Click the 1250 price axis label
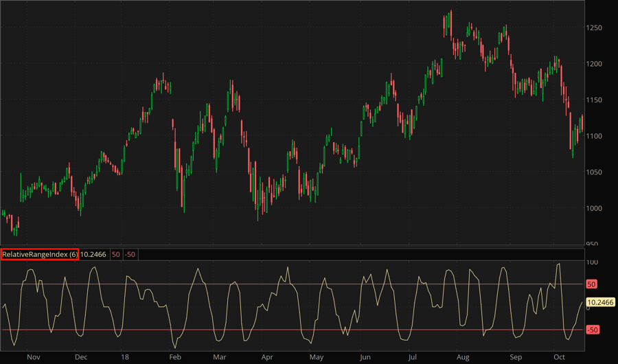 coord(596,27)
